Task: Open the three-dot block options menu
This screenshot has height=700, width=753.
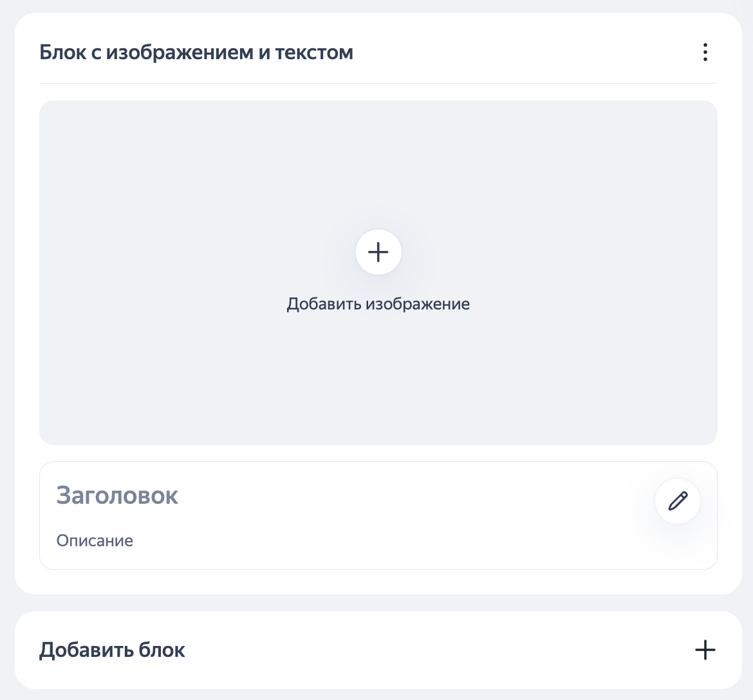Action: pyautogui.click(x=705, y=52)
